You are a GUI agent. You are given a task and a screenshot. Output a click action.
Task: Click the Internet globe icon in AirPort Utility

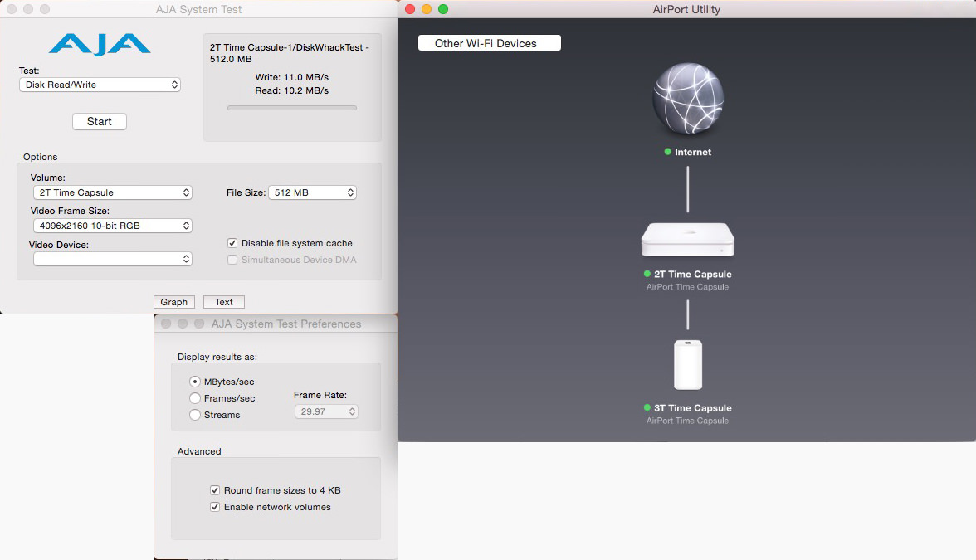pos(688,98)
